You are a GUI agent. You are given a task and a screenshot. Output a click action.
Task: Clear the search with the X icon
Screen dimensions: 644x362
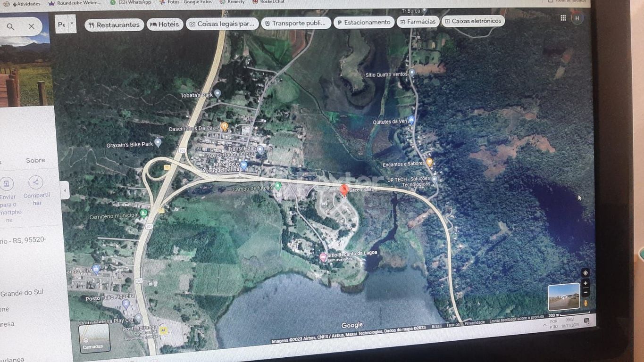click(31, 26)
